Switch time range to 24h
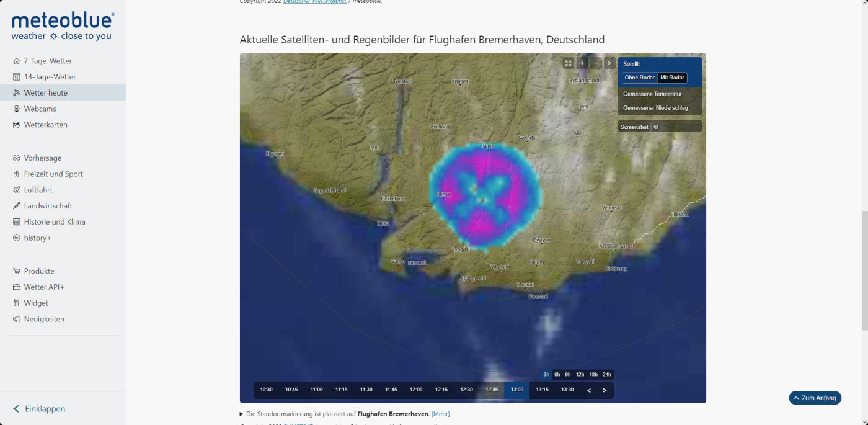 coord(606,375)
